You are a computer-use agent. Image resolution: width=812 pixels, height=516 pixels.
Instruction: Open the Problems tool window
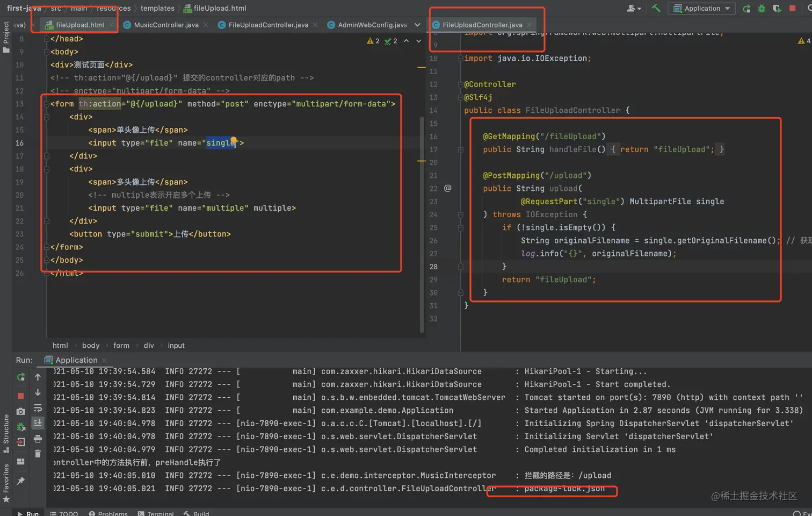coord(108,513)
